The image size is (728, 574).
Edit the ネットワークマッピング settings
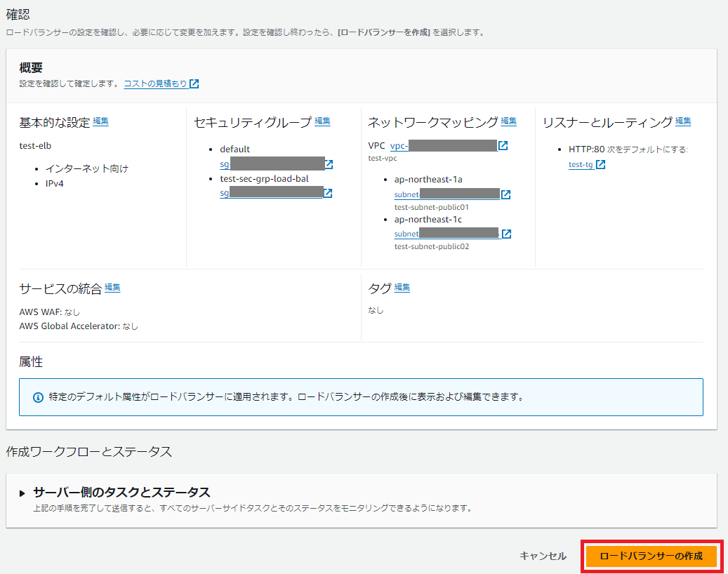509,121
